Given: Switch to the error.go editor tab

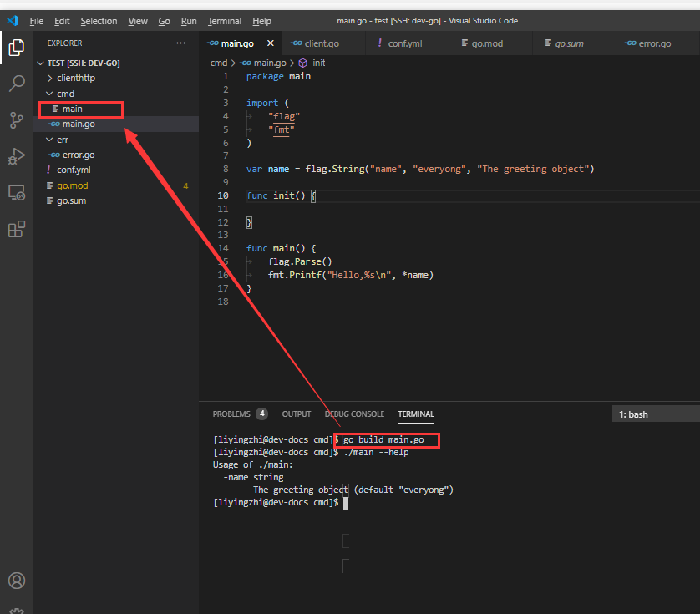Looking at the screenshot, I should pos(657,43).
